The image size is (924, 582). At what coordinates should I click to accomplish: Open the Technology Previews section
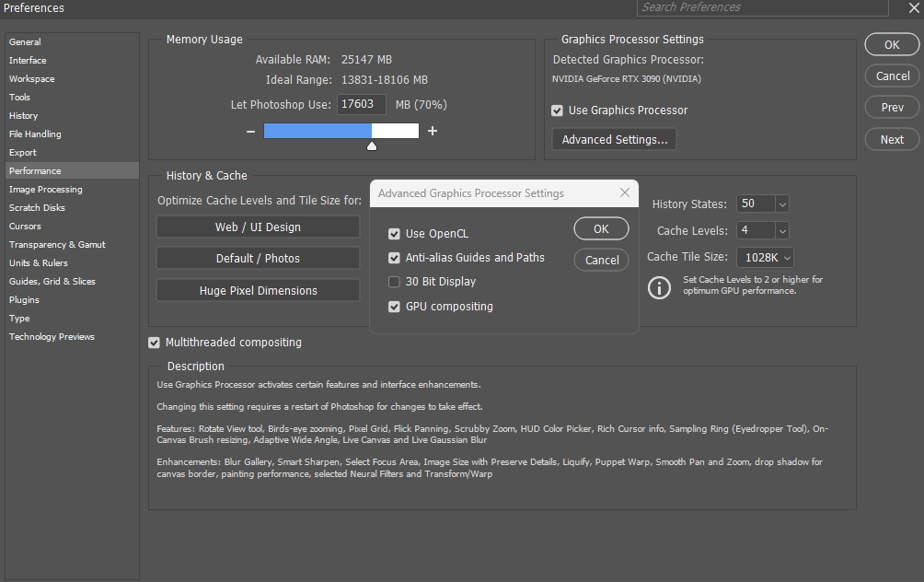(x=52, y=336)
